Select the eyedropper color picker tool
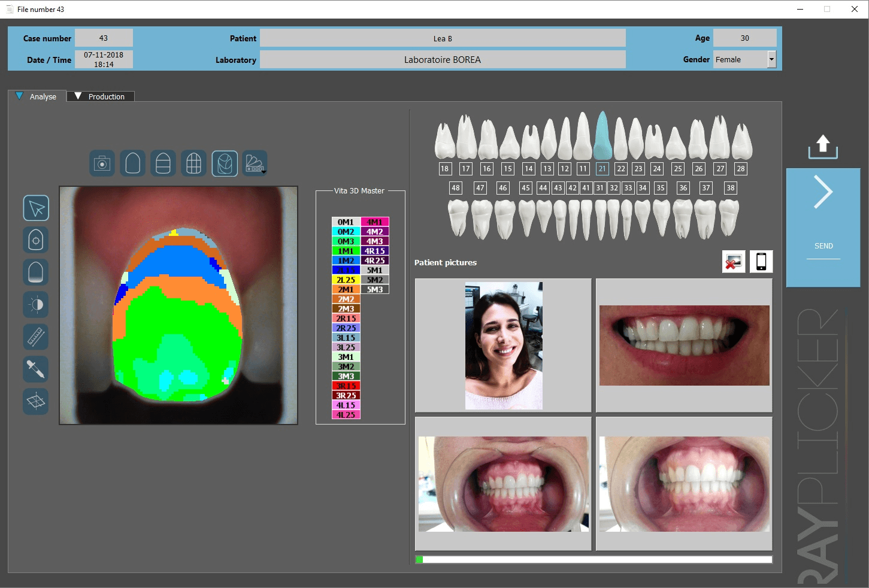Image resolution: width=869 pixels, height=588 pixels. coord(36,369)
